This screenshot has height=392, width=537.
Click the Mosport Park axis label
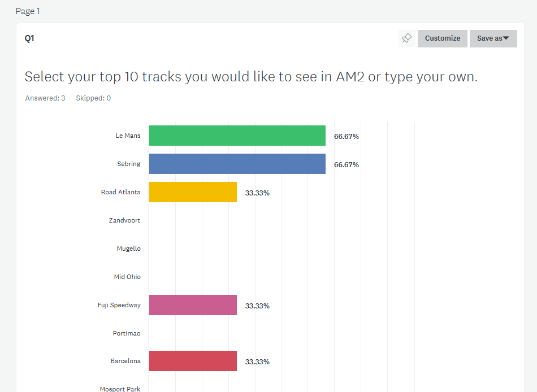(120, 389)
